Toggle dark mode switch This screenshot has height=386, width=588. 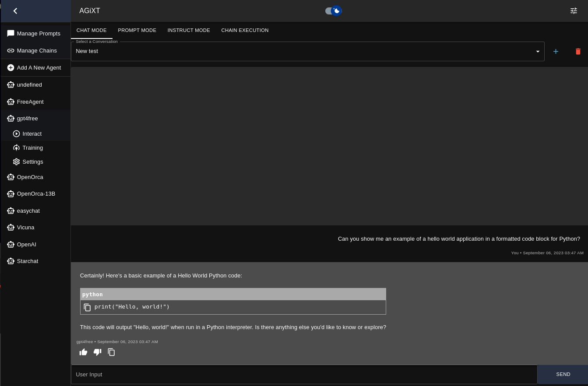coord(333,11)
